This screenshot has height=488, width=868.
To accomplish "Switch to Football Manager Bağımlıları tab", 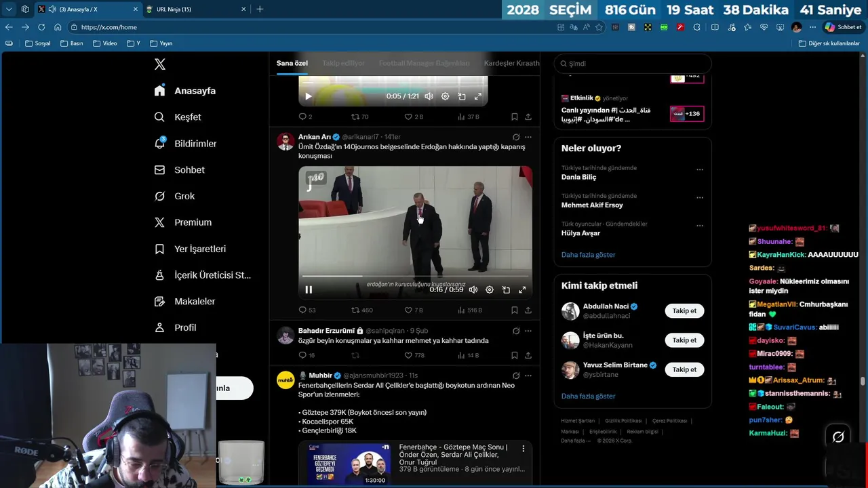I will click(x=424, y=63).
